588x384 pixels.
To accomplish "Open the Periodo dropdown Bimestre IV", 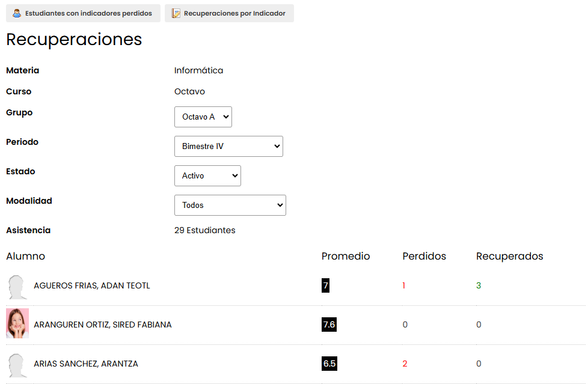I will pos(228,146).
